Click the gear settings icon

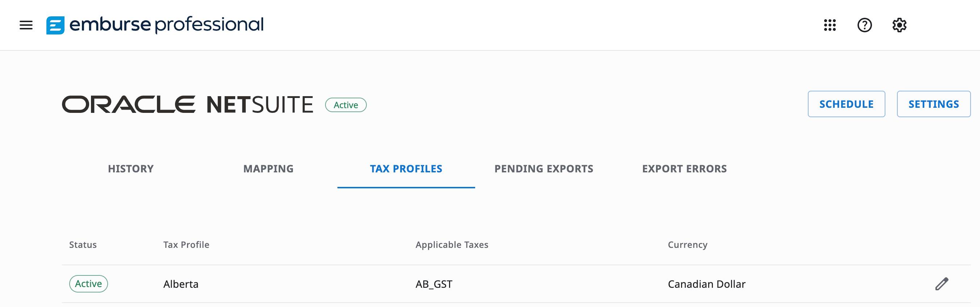[x=899, y=25]
